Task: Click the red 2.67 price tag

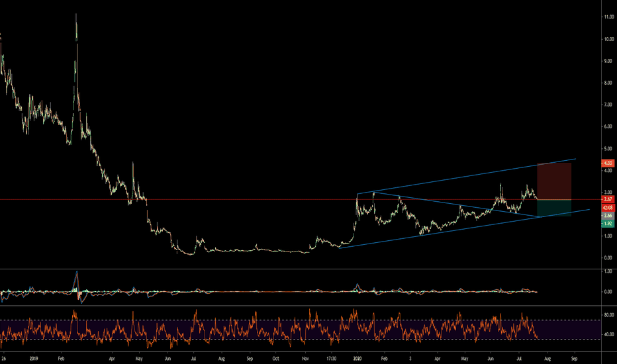Action: (608, 199)
